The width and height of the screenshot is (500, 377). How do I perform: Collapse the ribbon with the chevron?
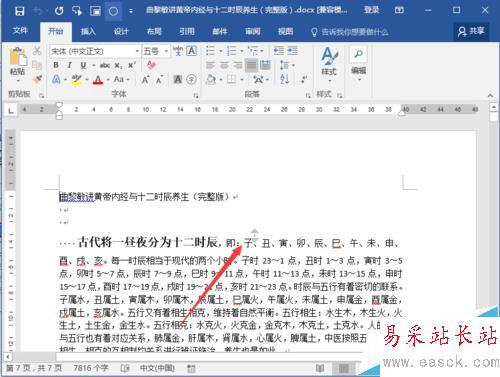(x=490, y=96)
